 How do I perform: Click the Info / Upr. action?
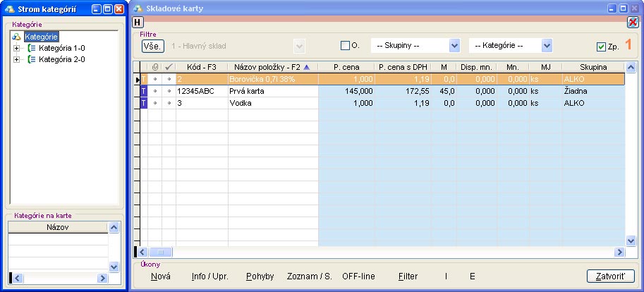click(x=208, y=276)
